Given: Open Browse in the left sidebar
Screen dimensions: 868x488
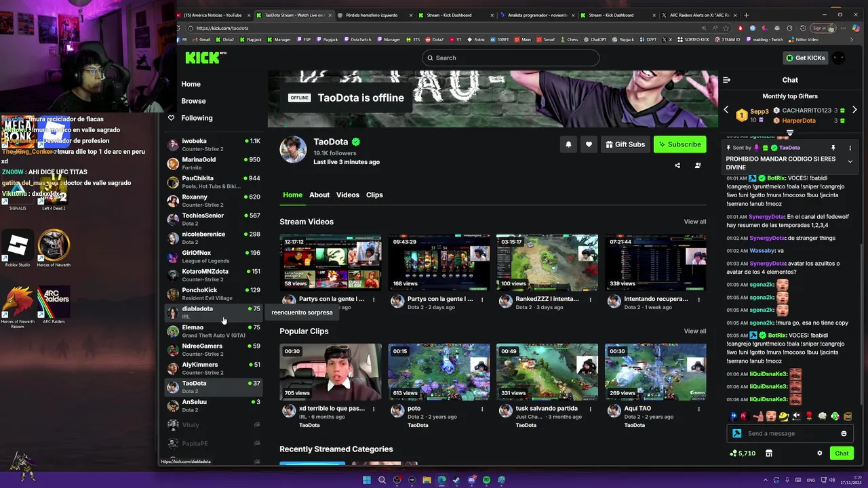Looking at the screenshot, I should 193,101.
